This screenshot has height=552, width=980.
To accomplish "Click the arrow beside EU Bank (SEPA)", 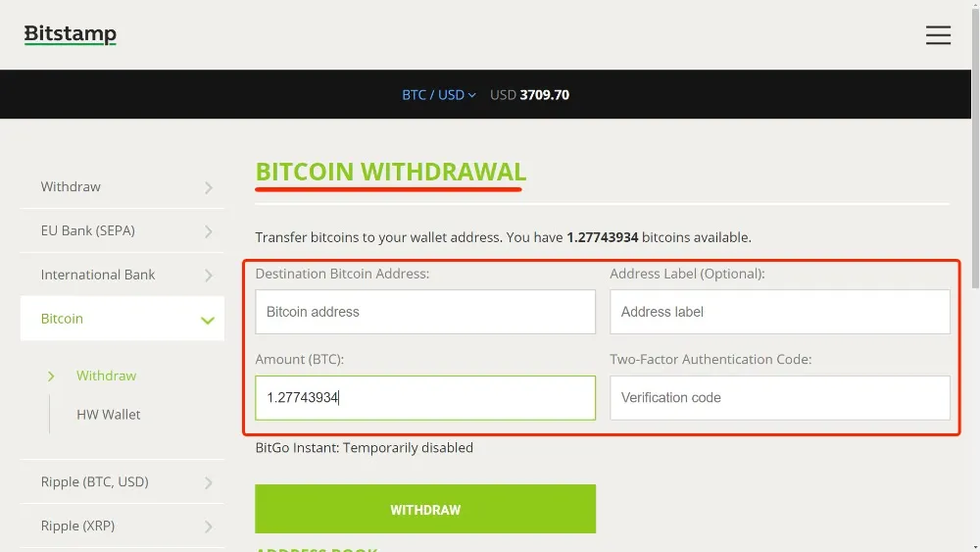I will point(209,231).
